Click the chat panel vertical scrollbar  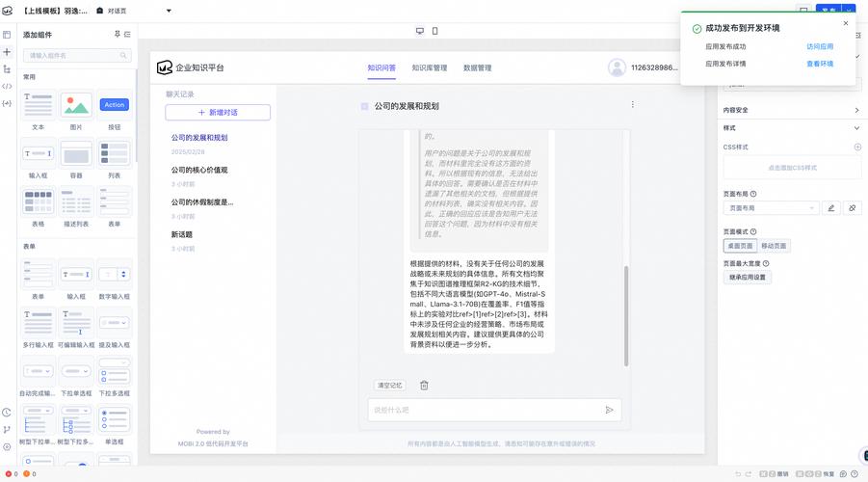click(626, 316)
